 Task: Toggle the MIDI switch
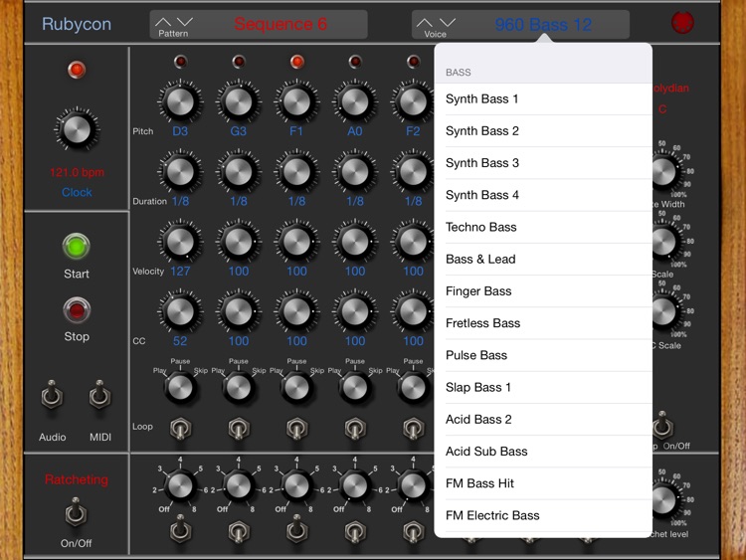[x=99, y=396]
